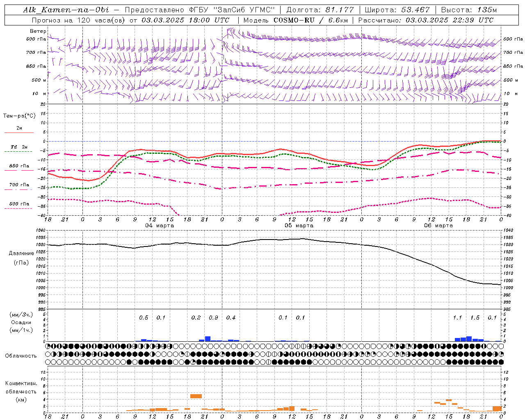Click the (мм/3ч.) precipitation unit label
The image size is (525, 420).
(21, 315)
